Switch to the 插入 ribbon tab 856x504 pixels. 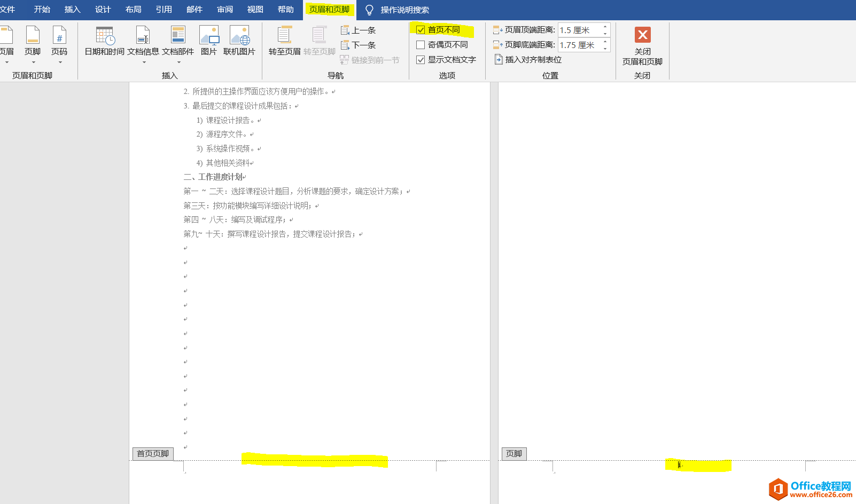(x=72, y=9)
